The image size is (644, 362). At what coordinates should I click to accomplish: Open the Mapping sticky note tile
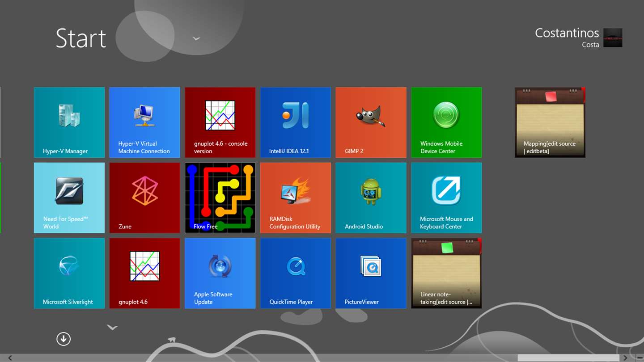pos(550,122)
